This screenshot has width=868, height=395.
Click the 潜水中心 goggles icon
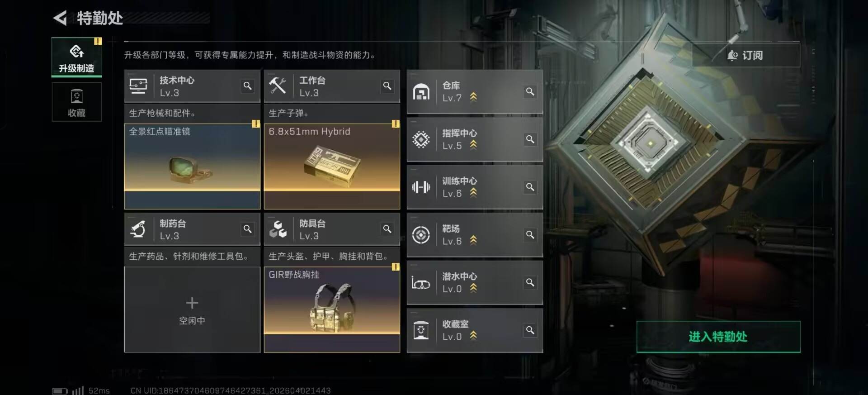(421, 283)
